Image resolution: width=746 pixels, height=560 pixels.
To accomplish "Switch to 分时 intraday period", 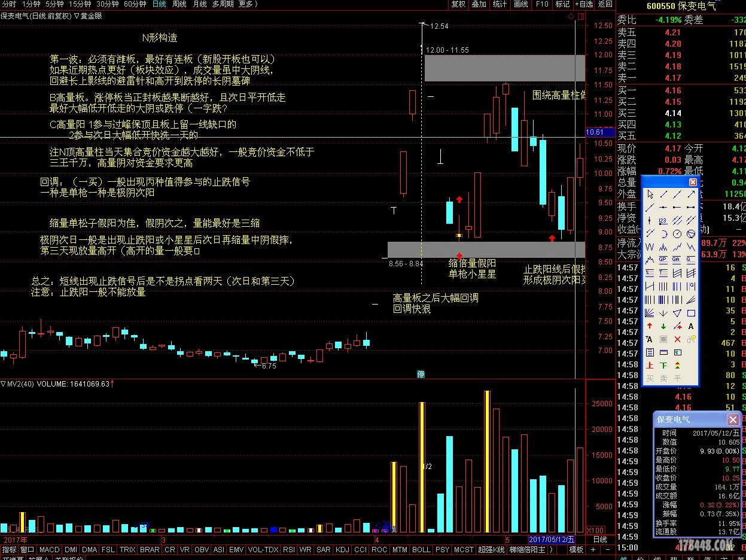I will click(x=9, y=4).
